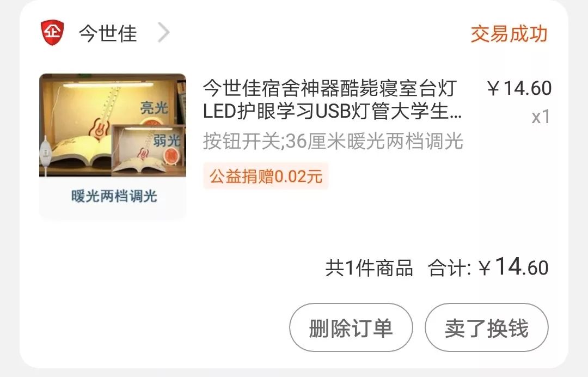Image resolution: width=588 pixels, height=377 pixels.
Task: Tap the item price ¥14.60 beside the title
Action: click(x=519, y=88)
